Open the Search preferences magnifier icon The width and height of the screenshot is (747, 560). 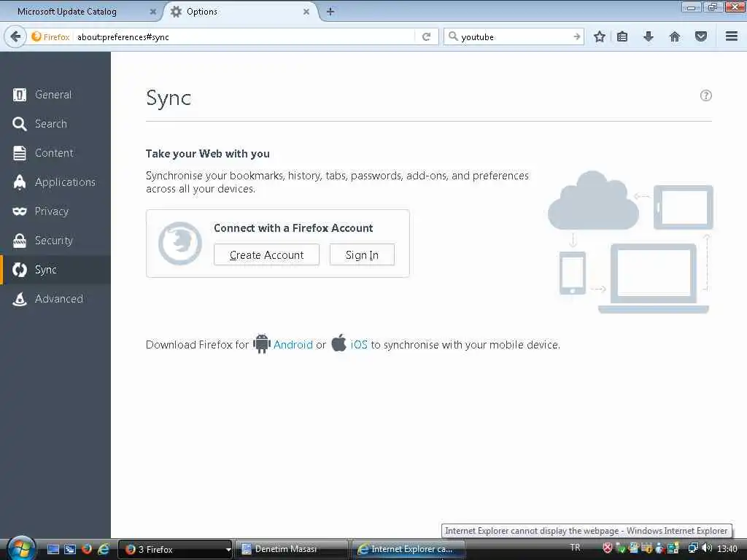tap(20, 124)
